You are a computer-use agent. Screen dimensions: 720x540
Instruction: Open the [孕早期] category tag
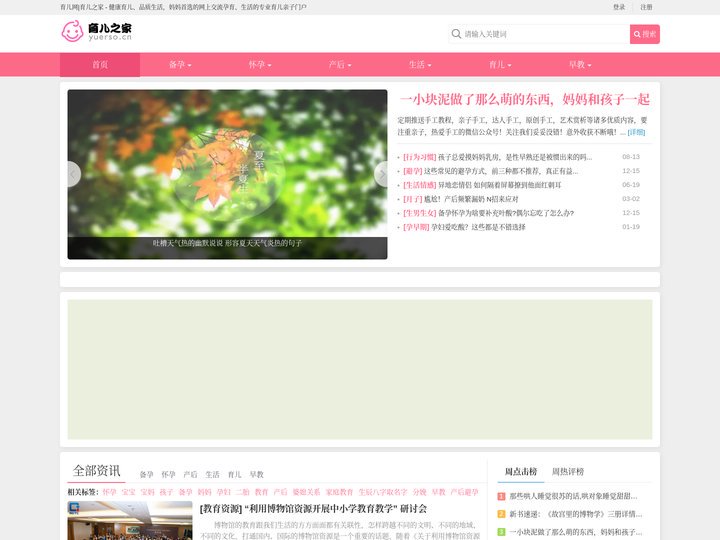(416, 227)
